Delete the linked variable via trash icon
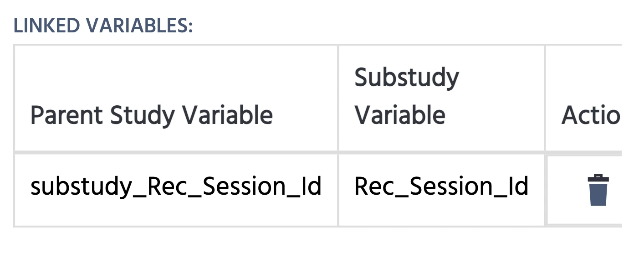This screenshot has height=259, width=644. click(x=598, y=190)
